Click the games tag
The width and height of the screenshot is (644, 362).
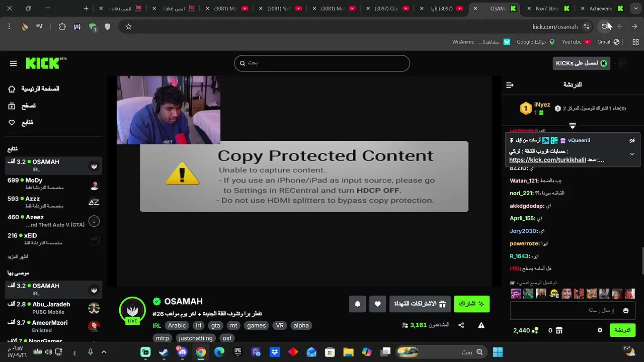click(256, 325)
